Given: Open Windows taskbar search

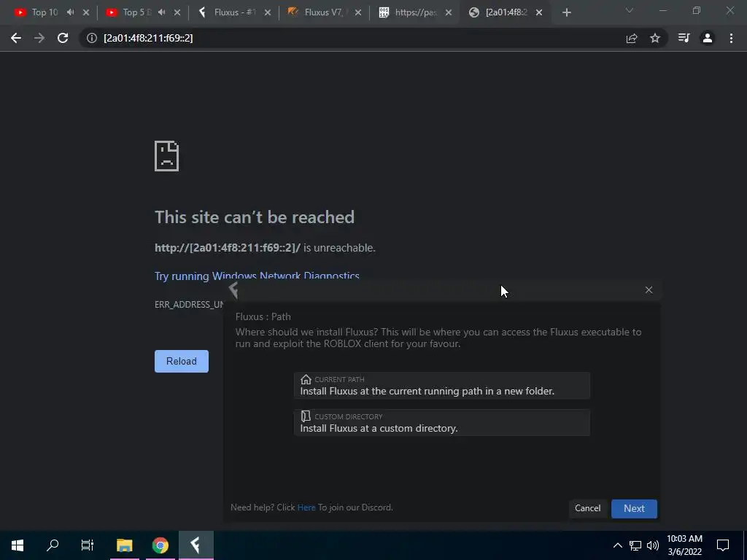Looking at the screenshot, I should pos(53,545).
